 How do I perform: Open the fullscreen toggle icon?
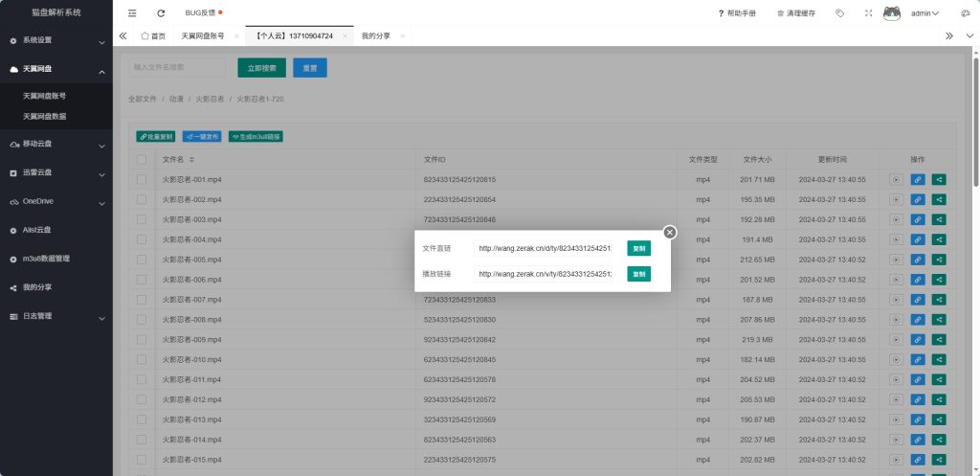[868, 13]
